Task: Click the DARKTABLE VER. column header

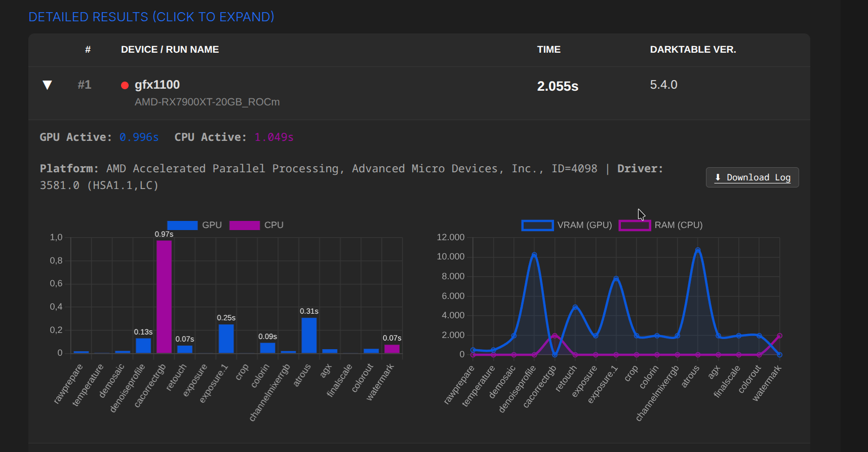Action: point(693,50)
